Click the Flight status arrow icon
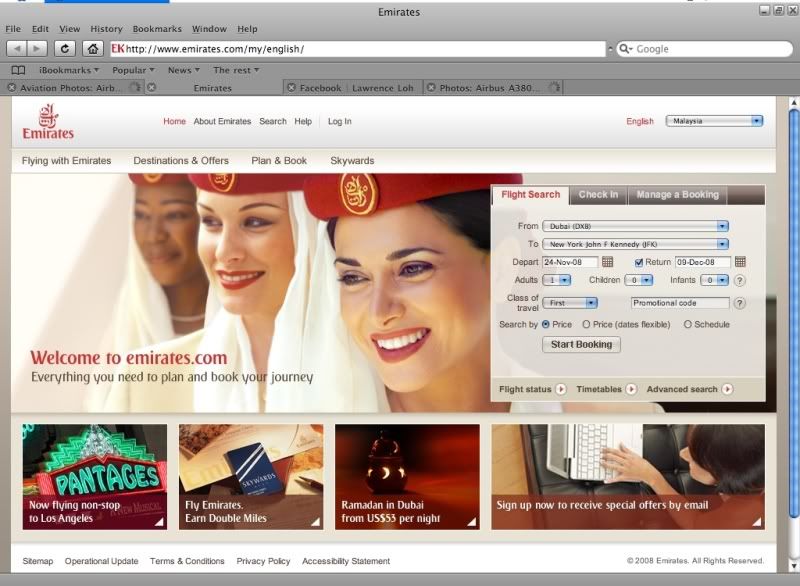 [561, 389]
